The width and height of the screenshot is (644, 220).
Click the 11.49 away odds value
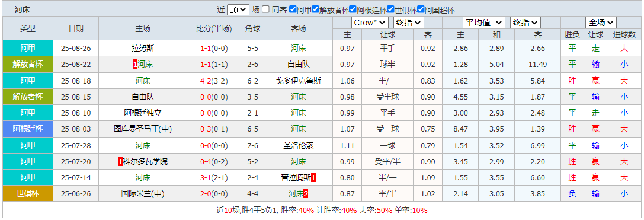pyautogui.click(x=537, y=65)
